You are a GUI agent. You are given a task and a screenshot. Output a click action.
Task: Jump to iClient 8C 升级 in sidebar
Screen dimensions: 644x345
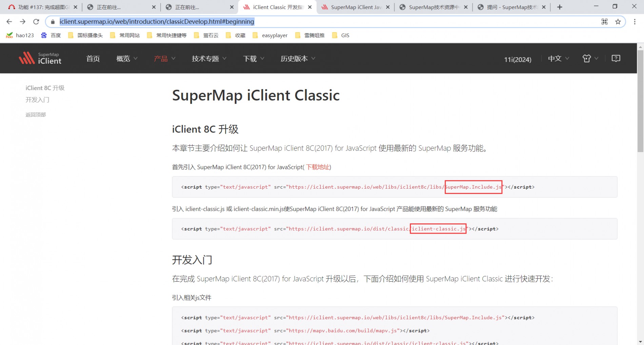[45, 88]
